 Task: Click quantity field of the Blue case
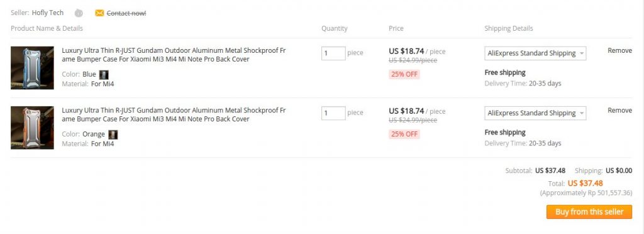(x=333, y=53)
